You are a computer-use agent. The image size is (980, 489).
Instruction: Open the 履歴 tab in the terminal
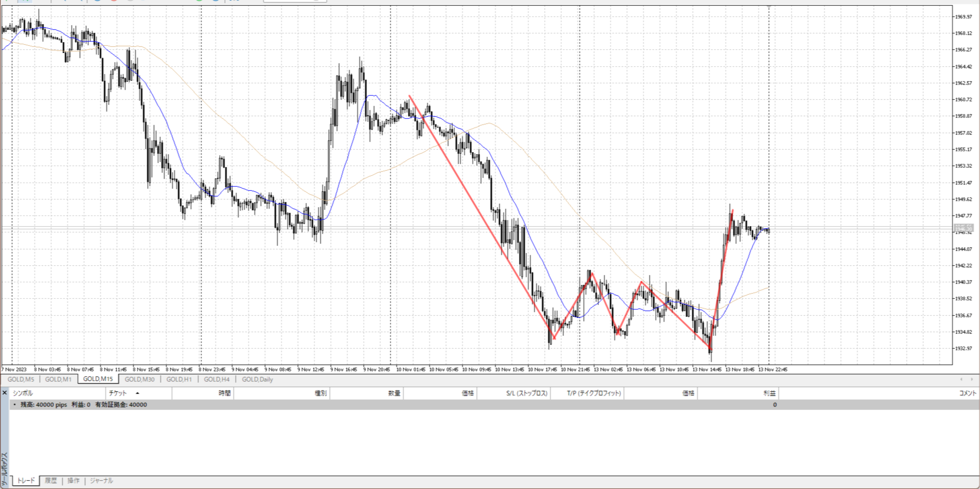(x=50, y=481)
